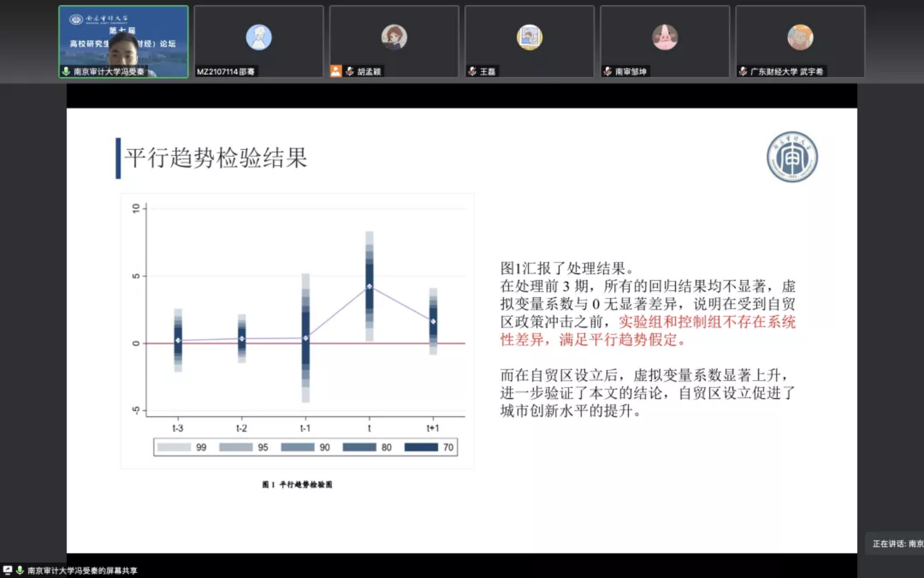The height and width of the screenshot is (578, 924).
Task: Click the avatar of participant 王磊
Action: coord(529,37)
